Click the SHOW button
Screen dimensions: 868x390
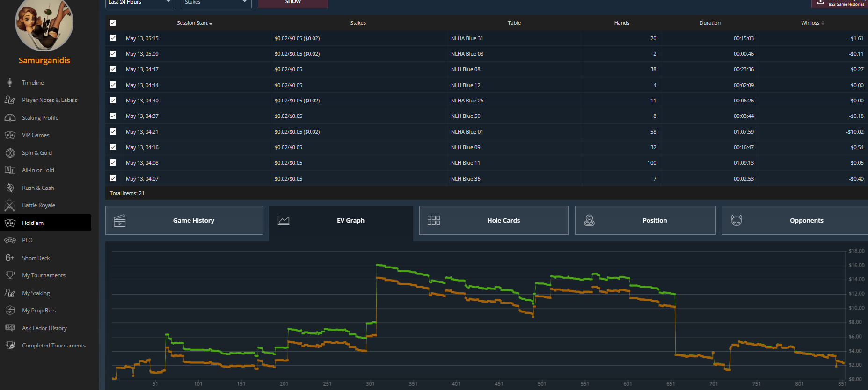pyautogui.click(x=293, y=3)
